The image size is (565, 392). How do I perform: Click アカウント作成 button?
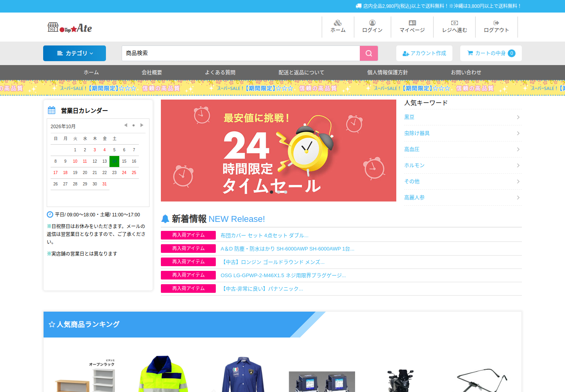point(424,53)
